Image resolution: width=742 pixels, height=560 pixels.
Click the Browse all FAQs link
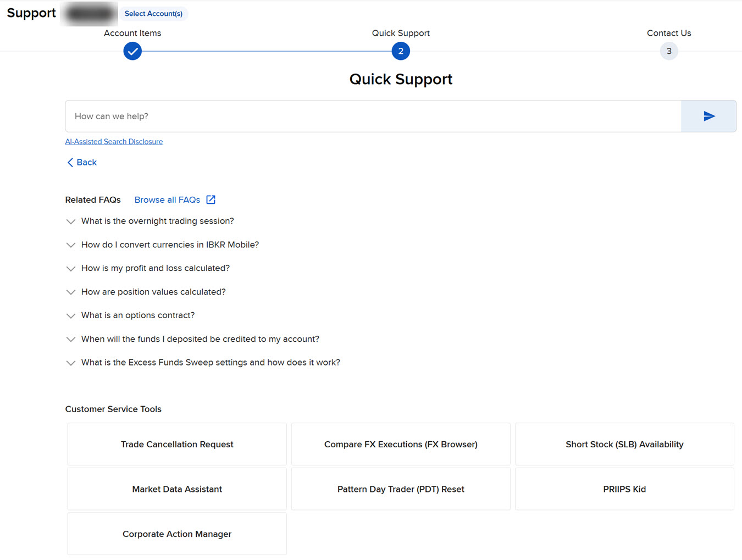167,199
